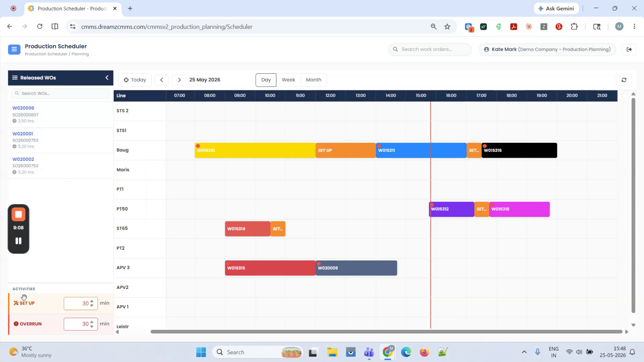Screen dimensions: 644x362
Task: Open the Adobe Acrobat extension
Action: (x=514, y=27)
